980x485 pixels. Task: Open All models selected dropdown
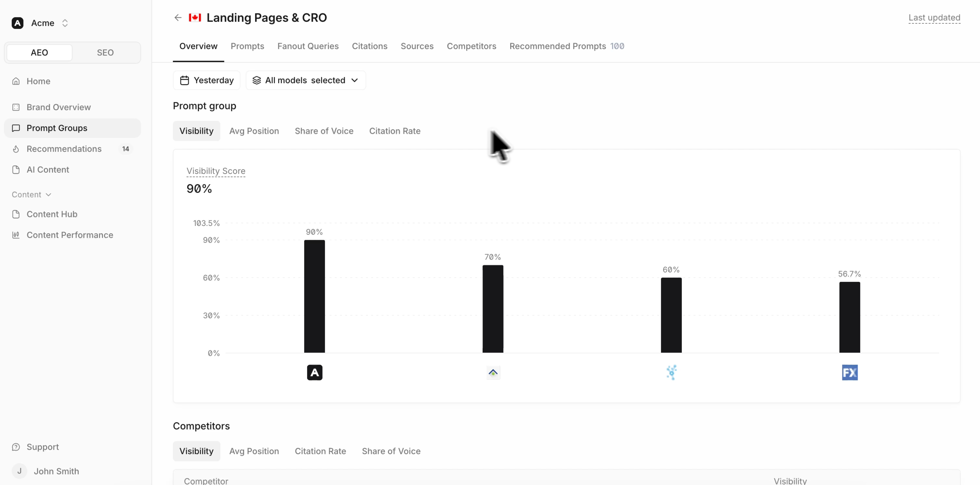click(x=306, y=80)
